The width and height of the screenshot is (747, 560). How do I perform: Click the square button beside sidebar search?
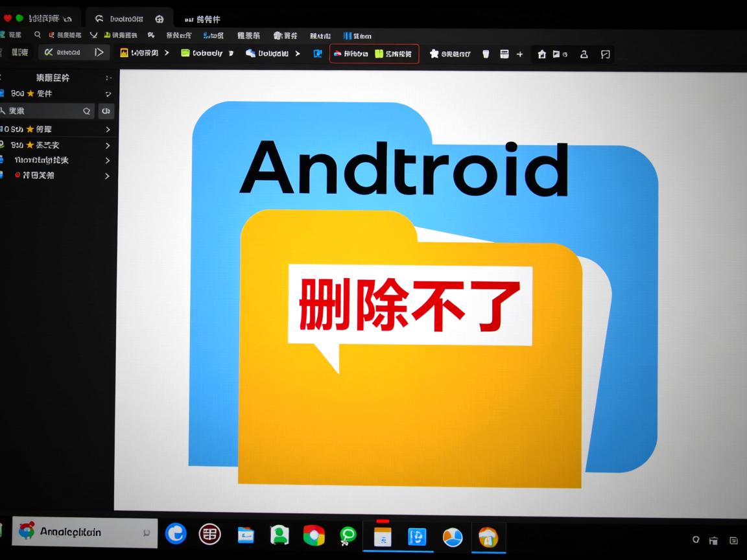pos(106,111)
